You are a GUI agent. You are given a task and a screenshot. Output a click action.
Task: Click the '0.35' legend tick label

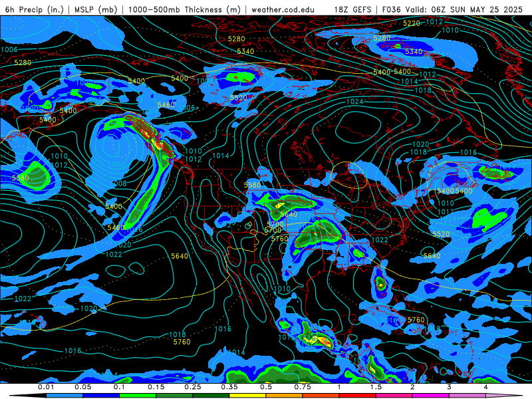229,387
